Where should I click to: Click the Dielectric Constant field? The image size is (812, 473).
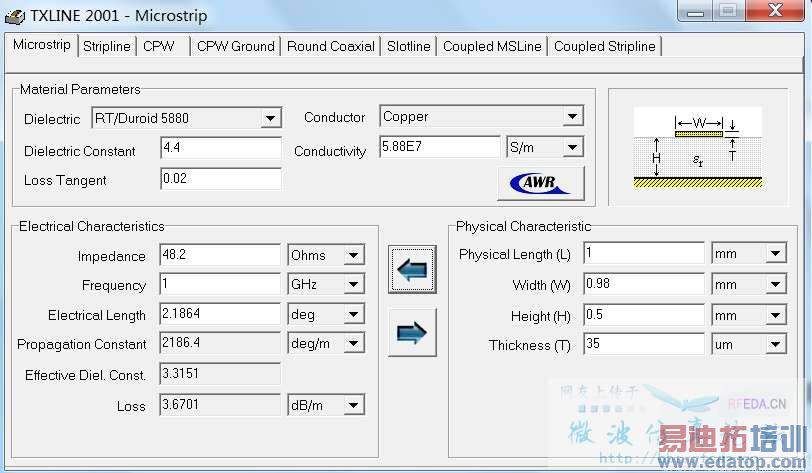221,148
